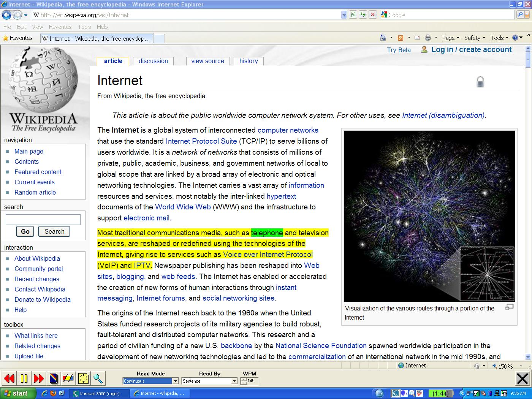Open the Favorites menu in menu bar
Image resolution: width=532 pixels, height=399 pixels.
tap(60, 27)
